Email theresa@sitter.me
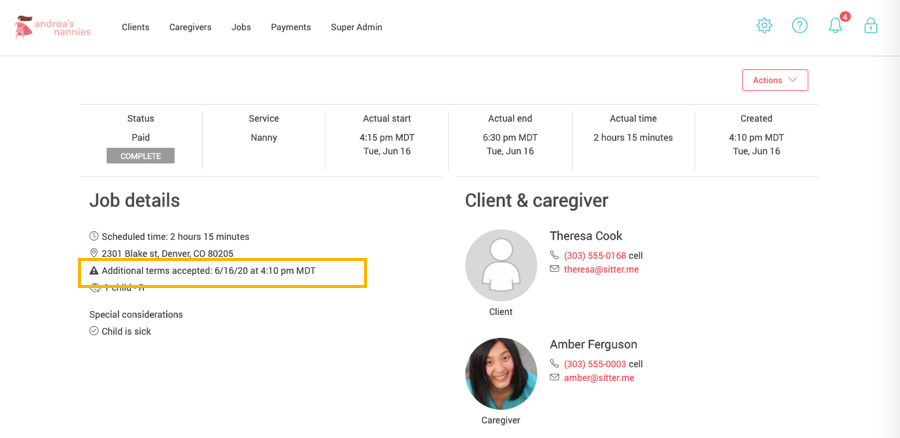Screen dimensions: 900x438 click(x=601, y=269)
